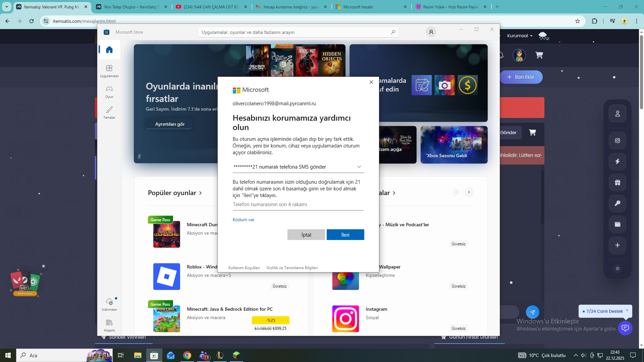Image resolution: width=644 pixels, height=362 pixels.
Task: Reload the current browser page
Action: (x=32, y=21)
